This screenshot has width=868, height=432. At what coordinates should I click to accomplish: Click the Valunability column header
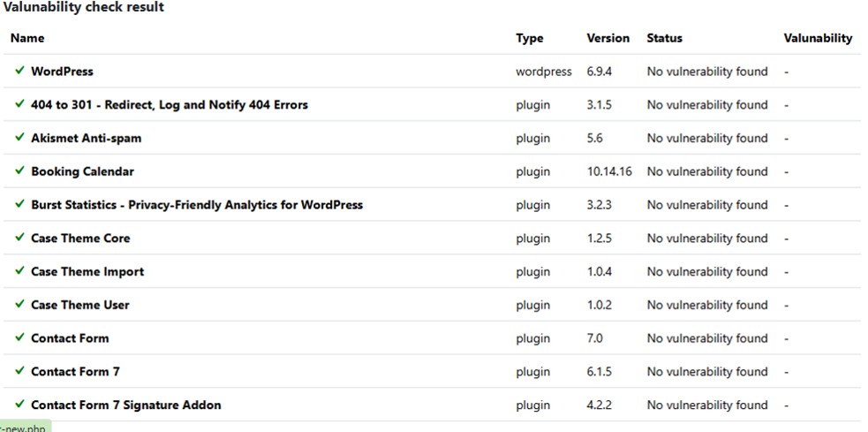[x=818, y=38]
